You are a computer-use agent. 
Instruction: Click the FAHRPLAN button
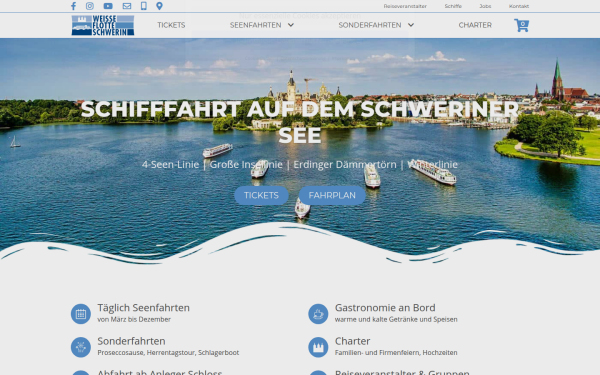[332, 196]
